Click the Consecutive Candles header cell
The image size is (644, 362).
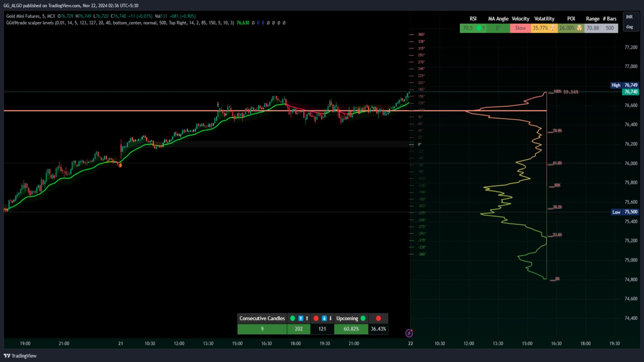click(262, 318)
